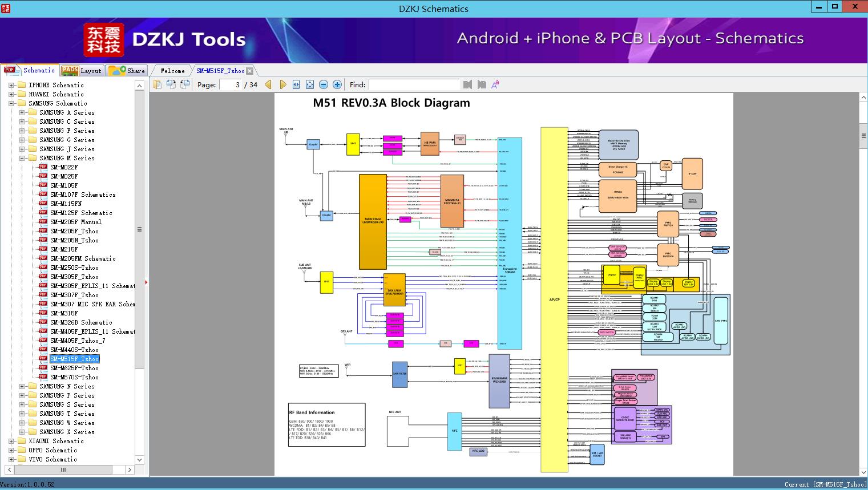
Task: Select SAMSUNG T Series folder
Action: (x=67, y=414)
